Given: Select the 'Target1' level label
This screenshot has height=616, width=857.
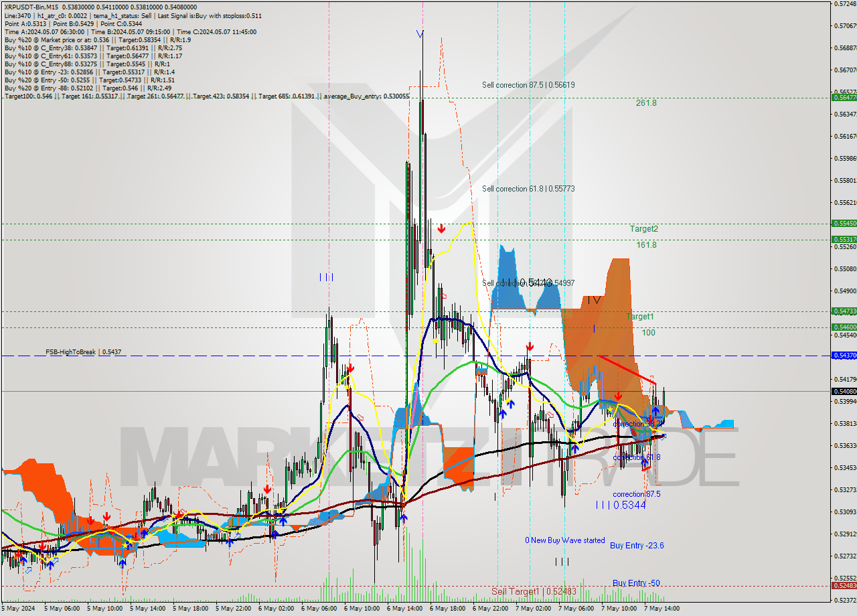Looking at the screenshot, I should click(640, 317).
